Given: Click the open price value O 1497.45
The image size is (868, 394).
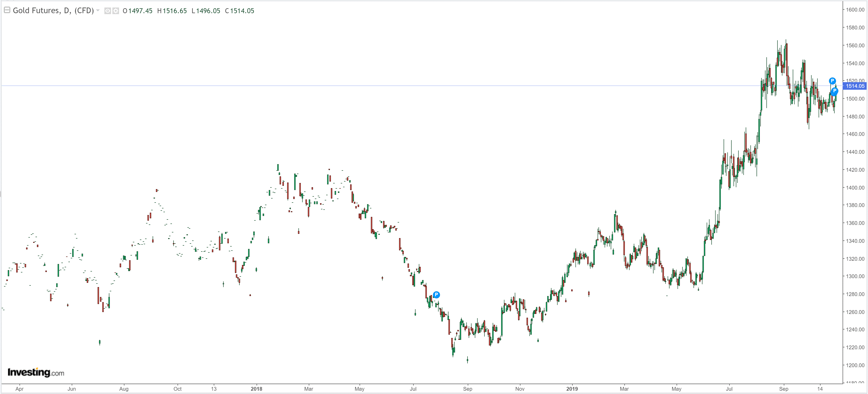Looking at the screenshot, I should [138, 11].
